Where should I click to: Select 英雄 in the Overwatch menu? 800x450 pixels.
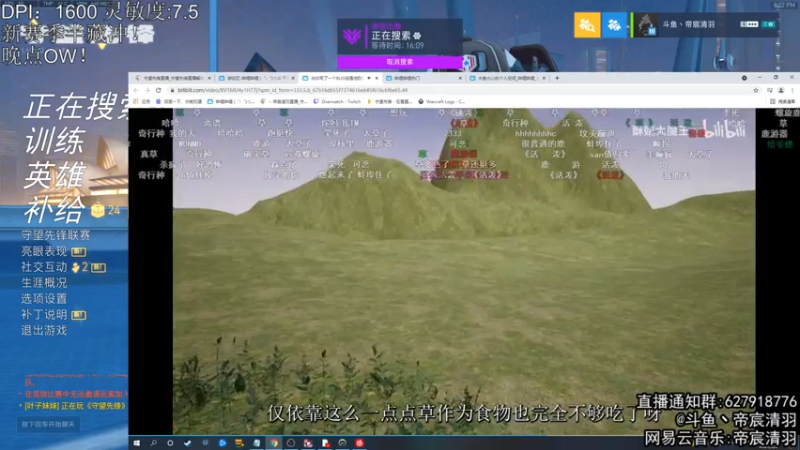tap(55, 176)
